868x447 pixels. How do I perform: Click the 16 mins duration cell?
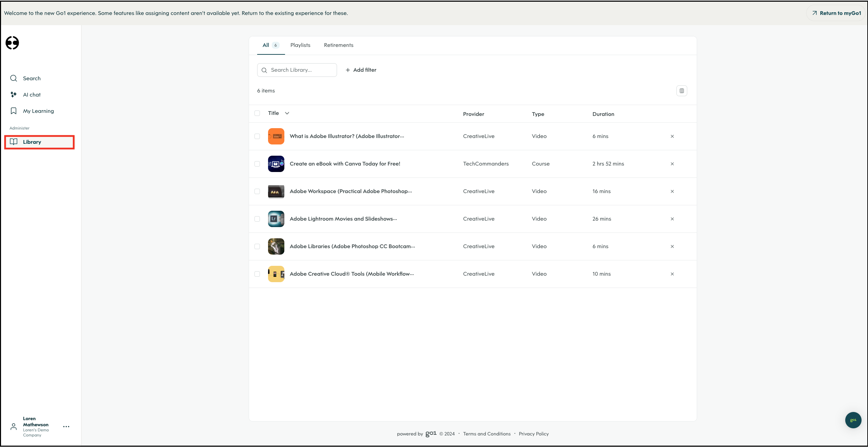click(601, 191)
